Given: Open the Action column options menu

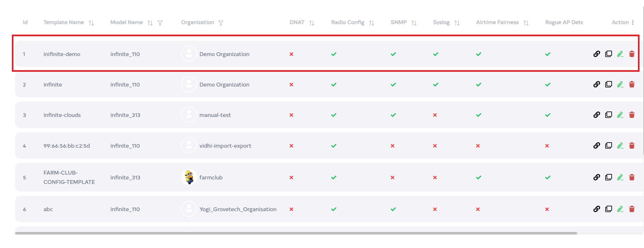Looking at the screenshot, I should [633, 22].
